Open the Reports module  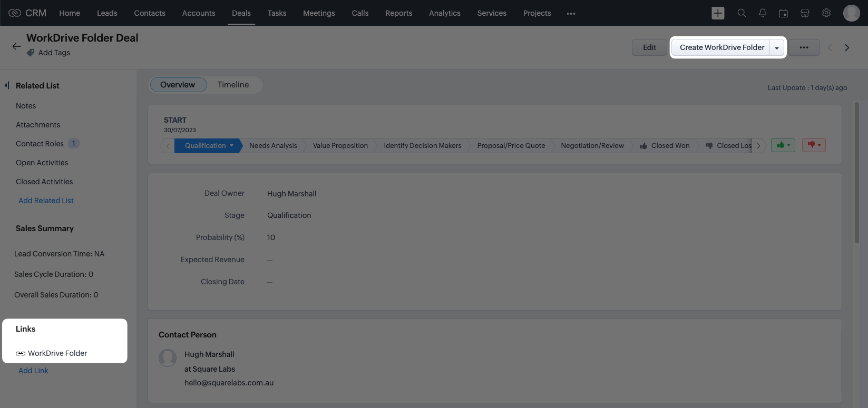[398, 13]
